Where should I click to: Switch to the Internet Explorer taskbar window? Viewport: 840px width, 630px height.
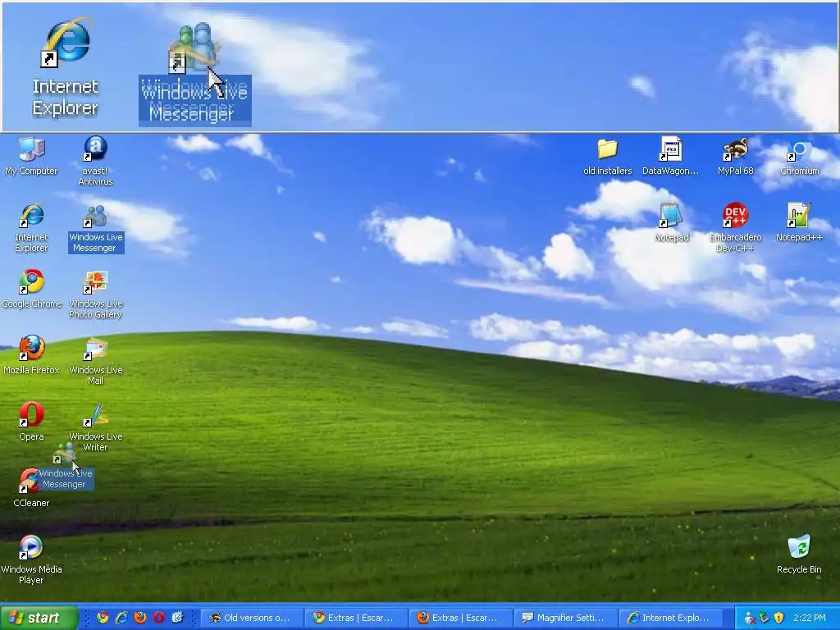pos(669,618)
